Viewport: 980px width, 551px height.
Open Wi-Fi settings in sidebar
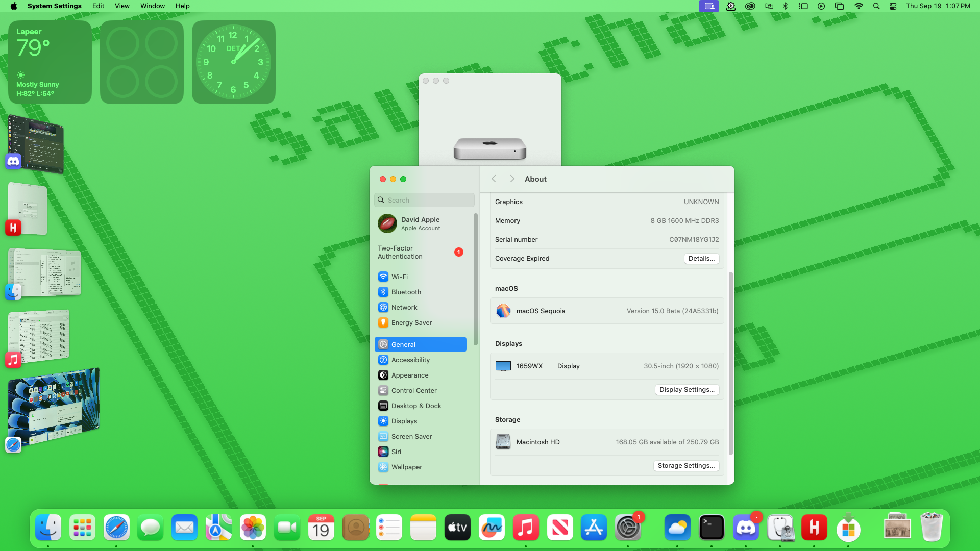(399, 277)
